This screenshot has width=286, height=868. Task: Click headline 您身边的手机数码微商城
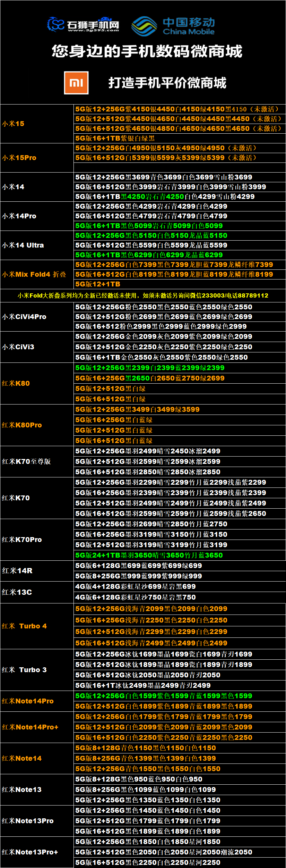click(147, 51)
